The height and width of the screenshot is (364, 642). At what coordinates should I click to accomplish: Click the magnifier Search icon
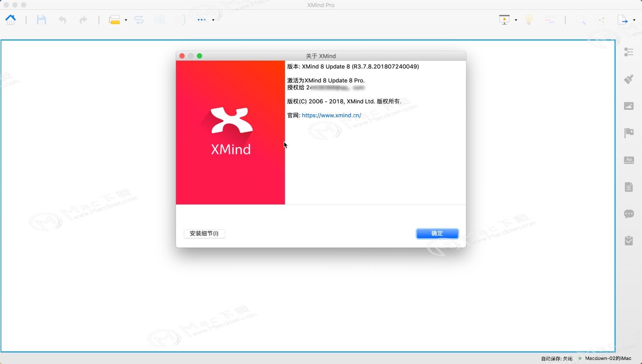[x=581, y=20]
